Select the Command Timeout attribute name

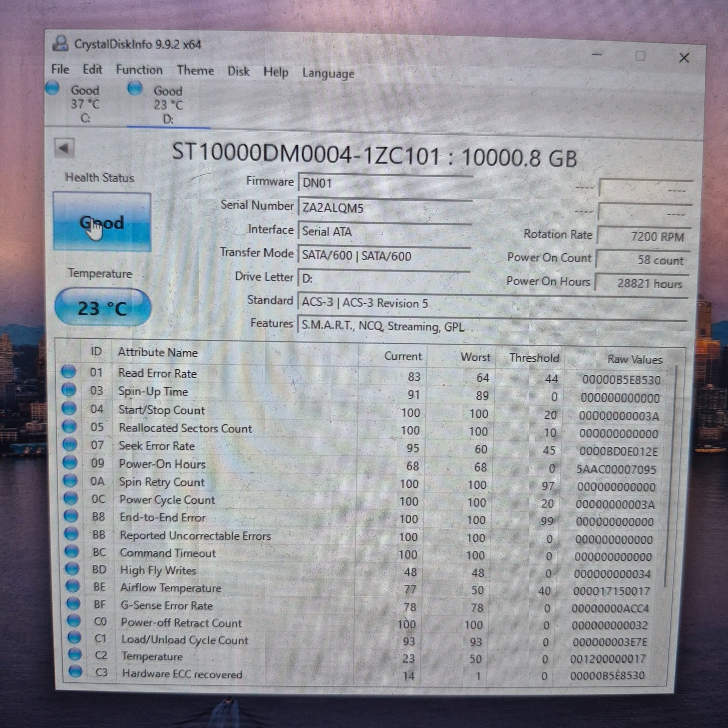click(168, 553)
